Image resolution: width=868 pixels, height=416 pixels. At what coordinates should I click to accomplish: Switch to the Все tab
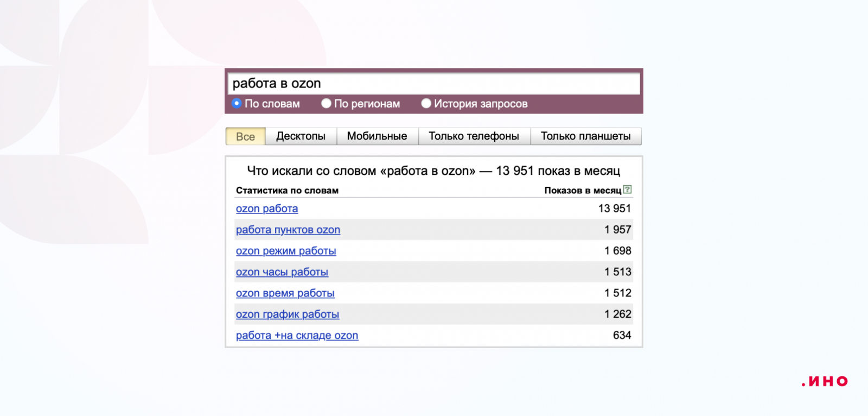(x=245, y=136)
